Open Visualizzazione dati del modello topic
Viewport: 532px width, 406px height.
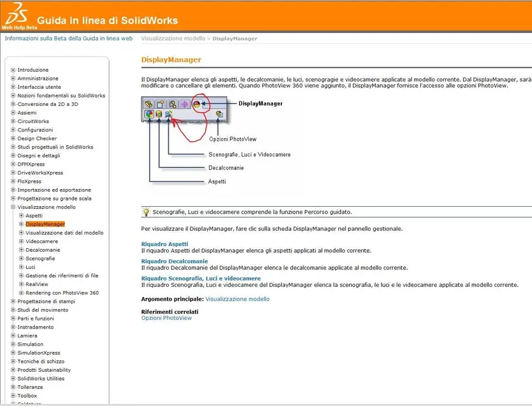(x=65, y=232)
